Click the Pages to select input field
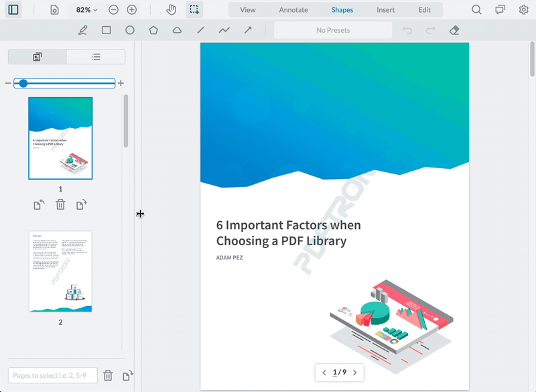 pyautogui.click(x=52, y=375)
